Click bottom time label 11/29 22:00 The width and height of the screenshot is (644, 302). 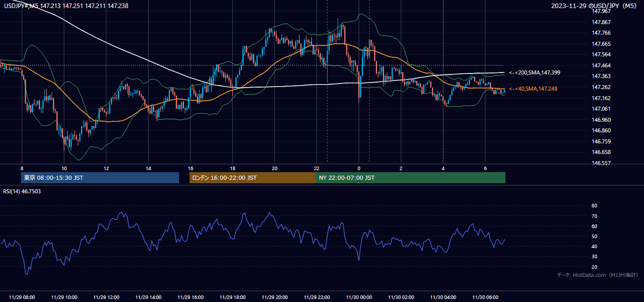(316, 297)
